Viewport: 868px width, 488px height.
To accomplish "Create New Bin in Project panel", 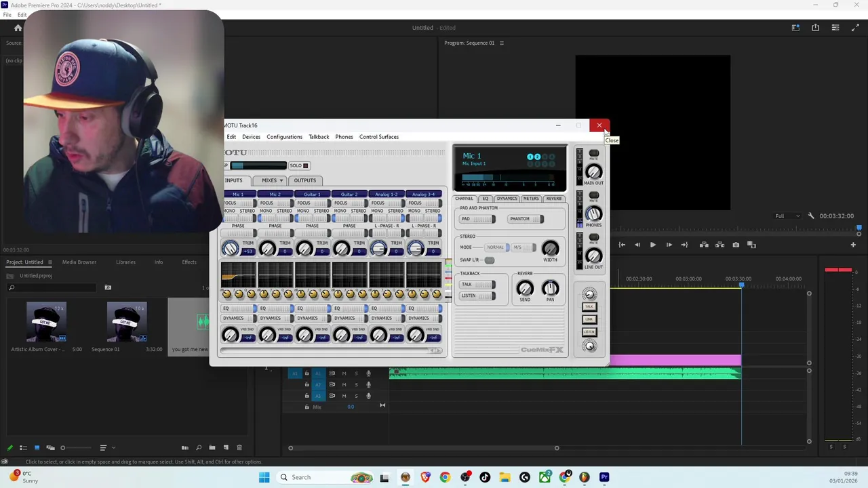I will coord(212,447).
